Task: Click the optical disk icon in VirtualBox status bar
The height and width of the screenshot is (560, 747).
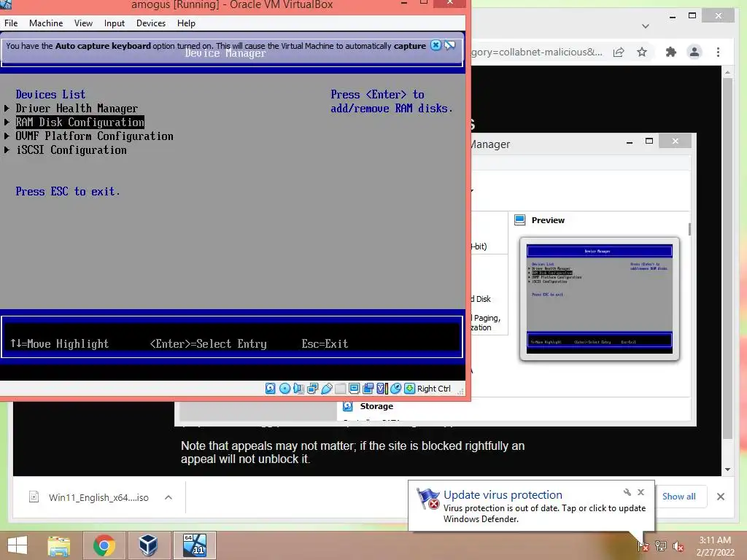Action: pos(285,389)
